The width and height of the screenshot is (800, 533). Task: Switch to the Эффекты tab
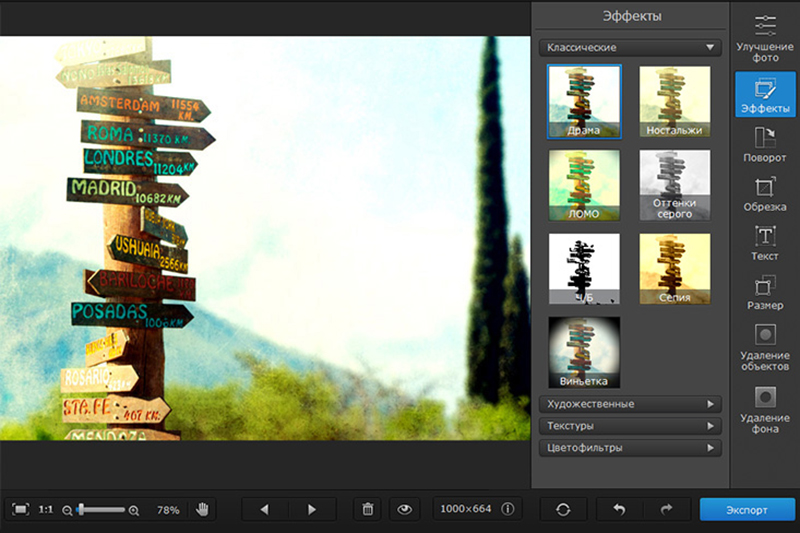tap(765, 94)
